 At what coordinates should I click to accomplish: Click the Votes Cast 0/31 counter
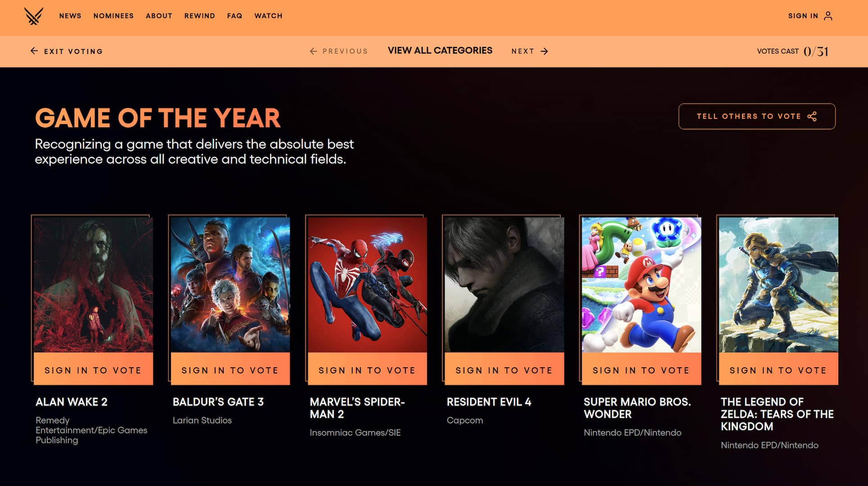(792, 51)
